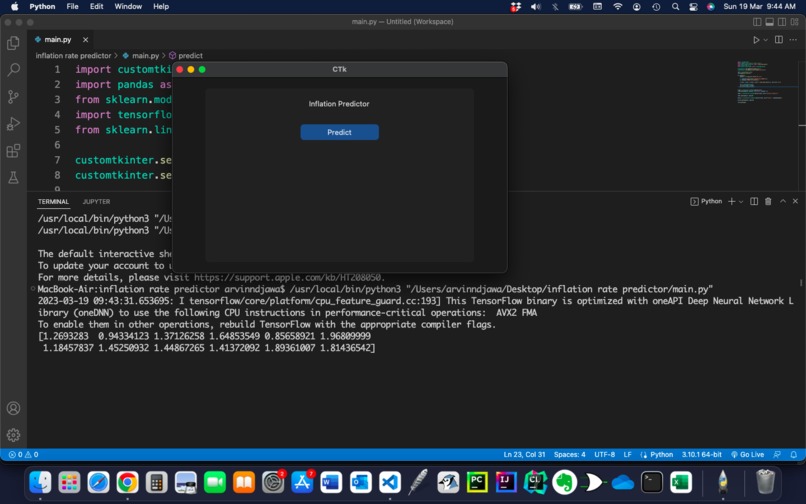
Task: Open editor More Actions ellipsis
Action: 793,40
